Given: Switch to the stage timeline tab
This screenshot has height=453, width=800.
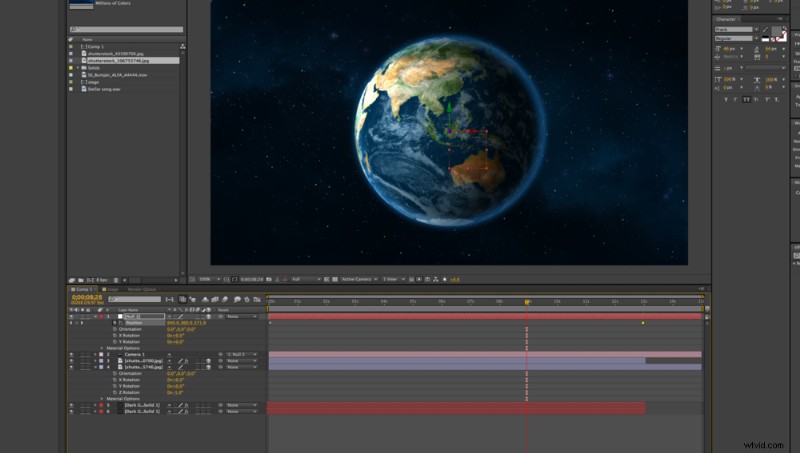Looking at the screenshot, I should (110, 289).
